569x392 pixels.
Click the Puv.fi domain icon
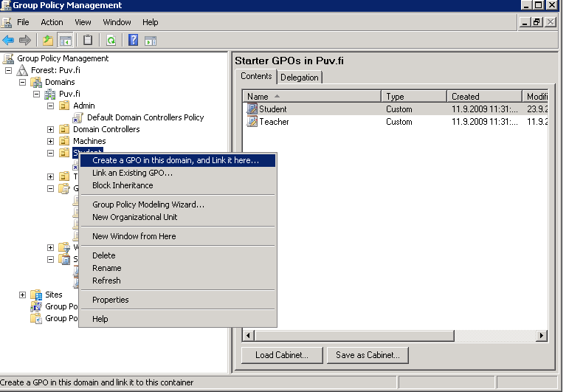pos(49,94)
